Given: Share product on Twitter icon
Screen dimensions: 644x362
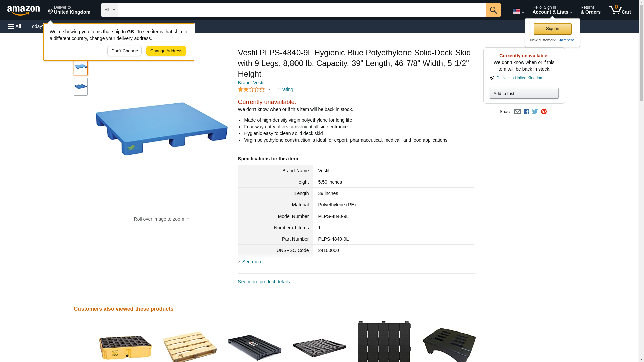Looking at the screenshot, I should click(535, 112).
